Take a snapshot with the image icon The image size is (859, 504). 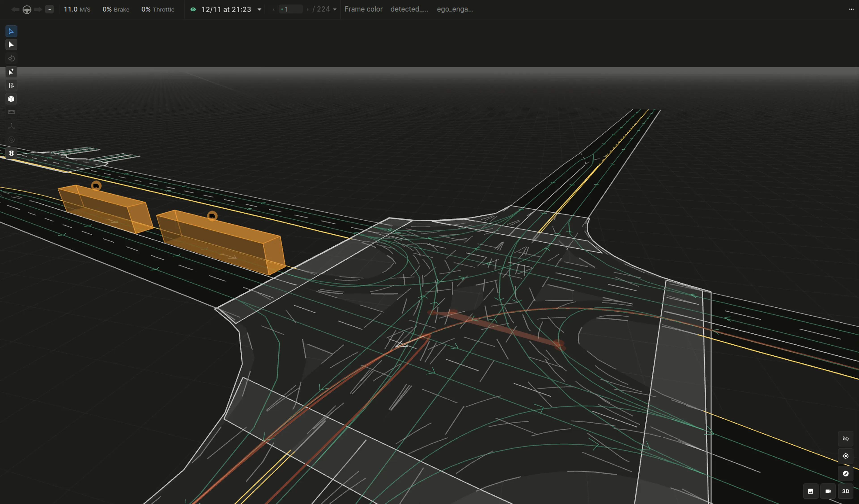click(810, 491)
